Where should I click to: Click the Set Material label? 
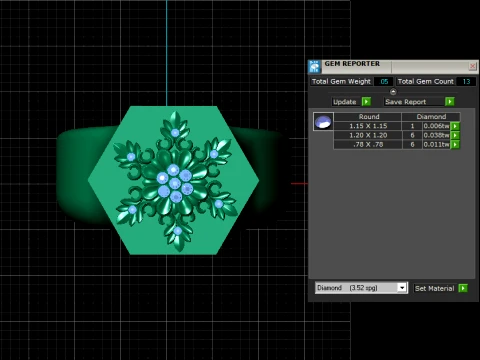435,288
